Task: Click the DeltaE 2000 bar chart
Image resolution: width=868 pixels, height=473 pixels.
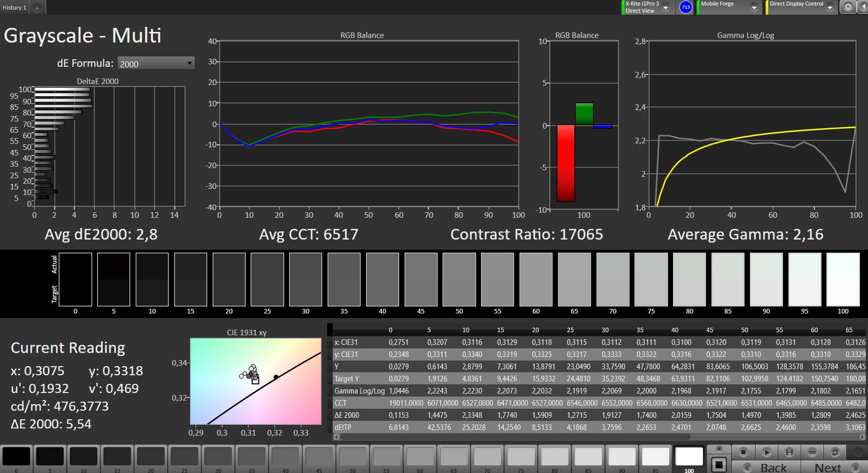Action: pos(109,147)
